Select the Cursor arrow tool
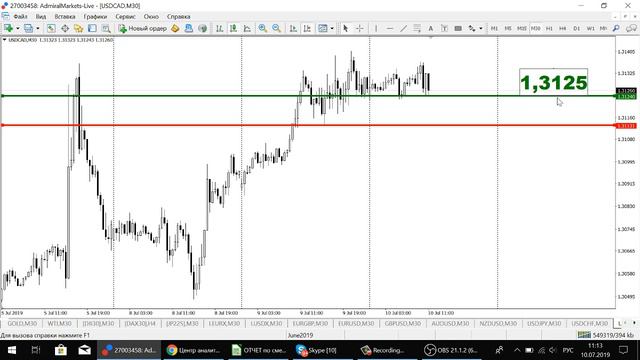 pos(346,28)
